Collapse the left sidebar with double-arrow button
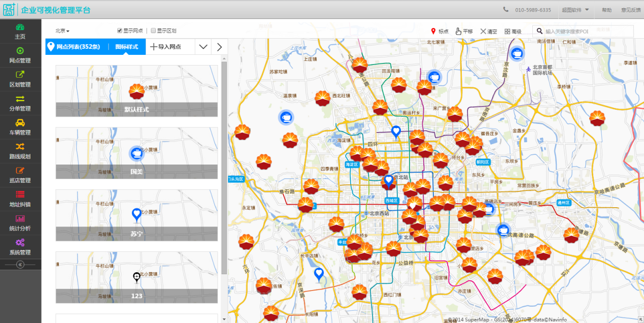Screen dimensions: 644x323 tap(20, 265)
